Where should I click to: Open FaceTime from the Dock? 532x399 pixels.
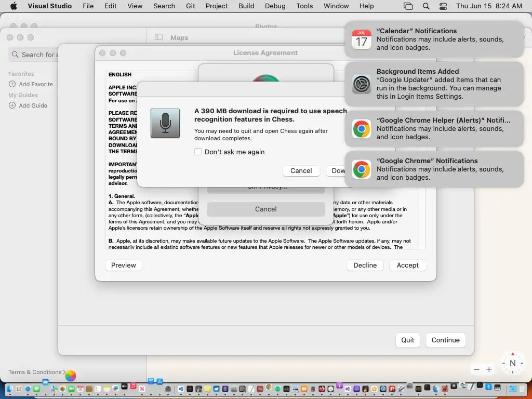click(x=71, y=389)
